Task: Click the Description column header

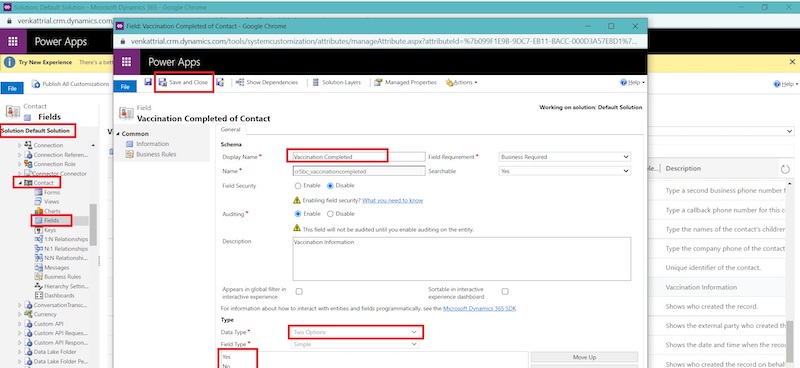Action: pos(683,168)
